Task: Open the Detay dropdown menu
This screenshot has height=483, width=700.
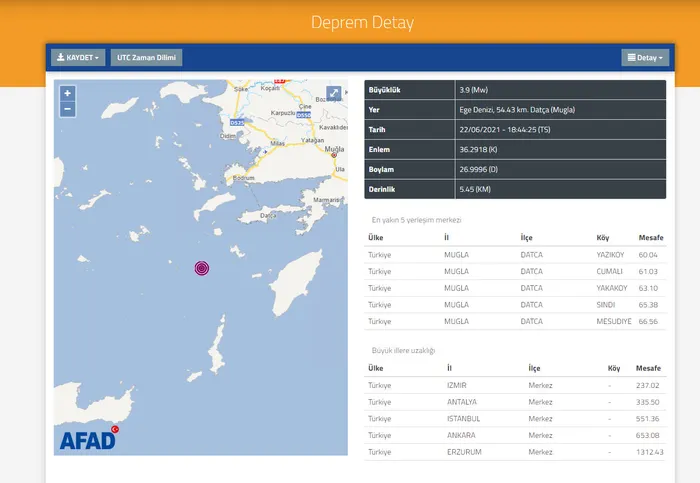Action: (645, 58)
